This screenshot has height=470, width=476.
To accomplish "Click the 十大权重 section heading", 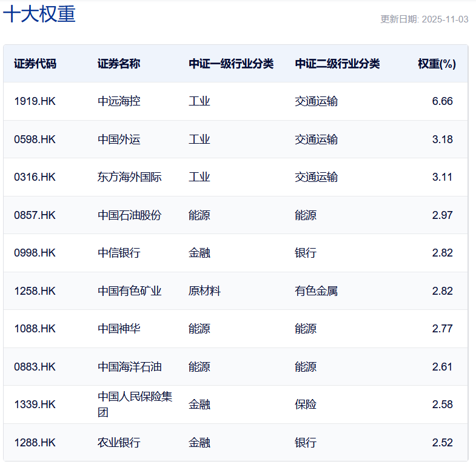I will coord(39,15).
